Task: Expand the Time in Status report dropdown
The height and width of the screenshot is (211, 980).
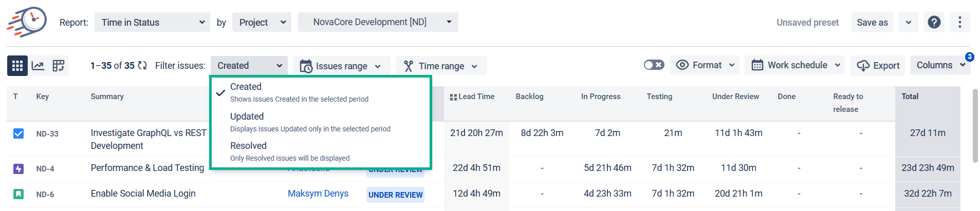Action: pos(152,22)
